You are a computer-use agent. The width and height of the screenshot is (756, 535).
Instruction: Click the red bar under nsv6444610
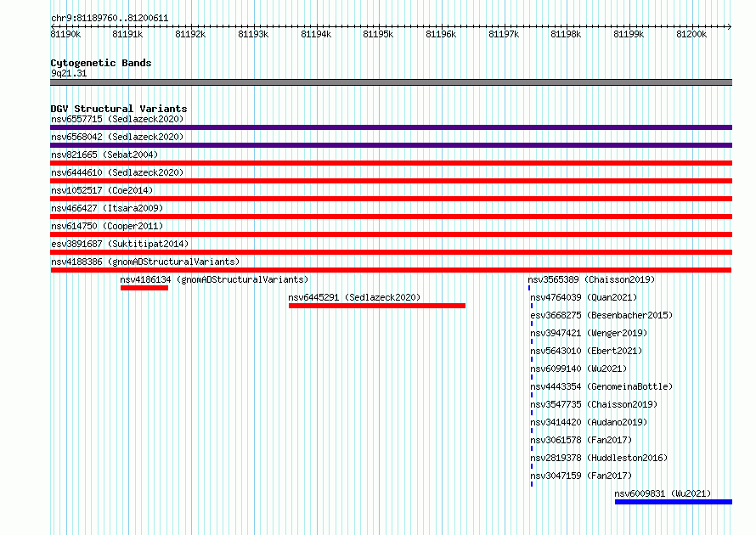click(x=391, y=181)
